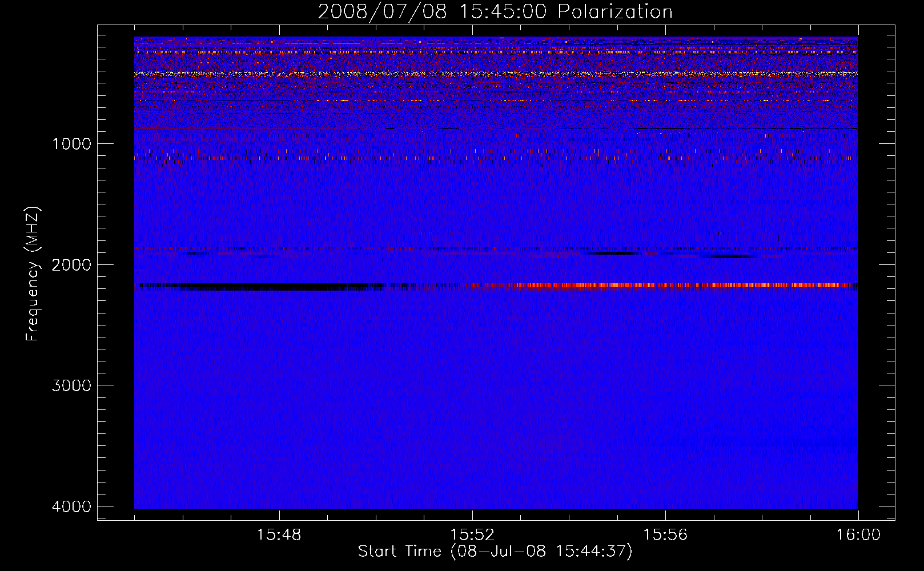Viewport: 924px width, 571px height.
Task: Click the 'Start Time (08-Jul-08 15:44:37)' label
Action: pos(495,552)
